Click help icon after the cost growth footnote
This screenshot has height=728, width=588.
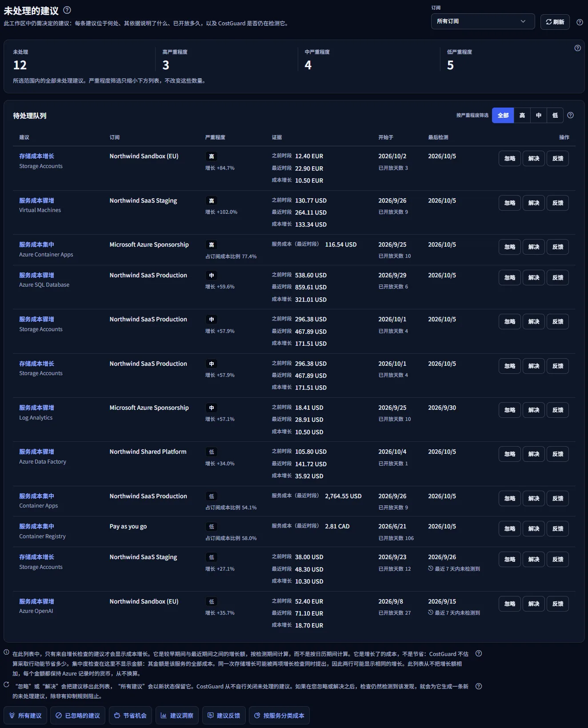click(479, 653)
